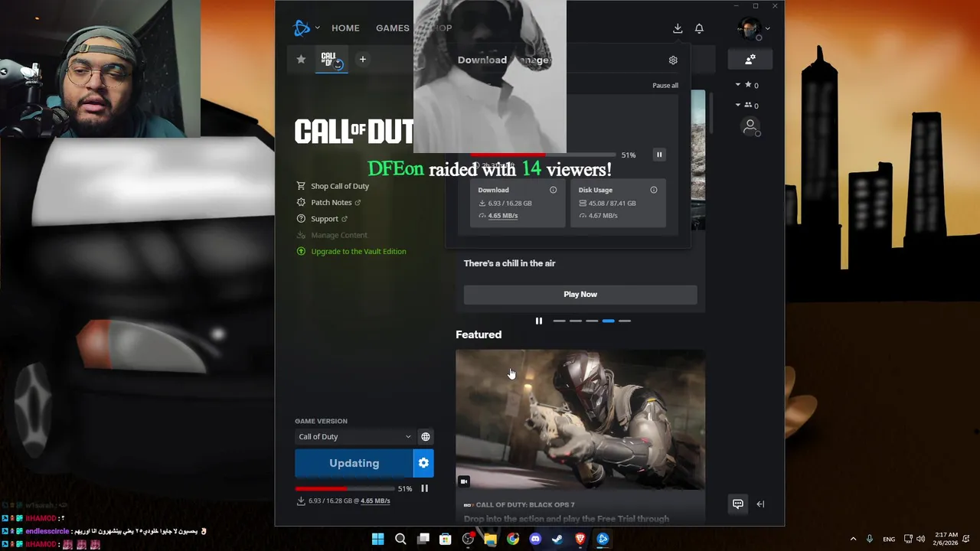
Task: Open the Battle.net logo menu
Action: click(x=302, y=28)
